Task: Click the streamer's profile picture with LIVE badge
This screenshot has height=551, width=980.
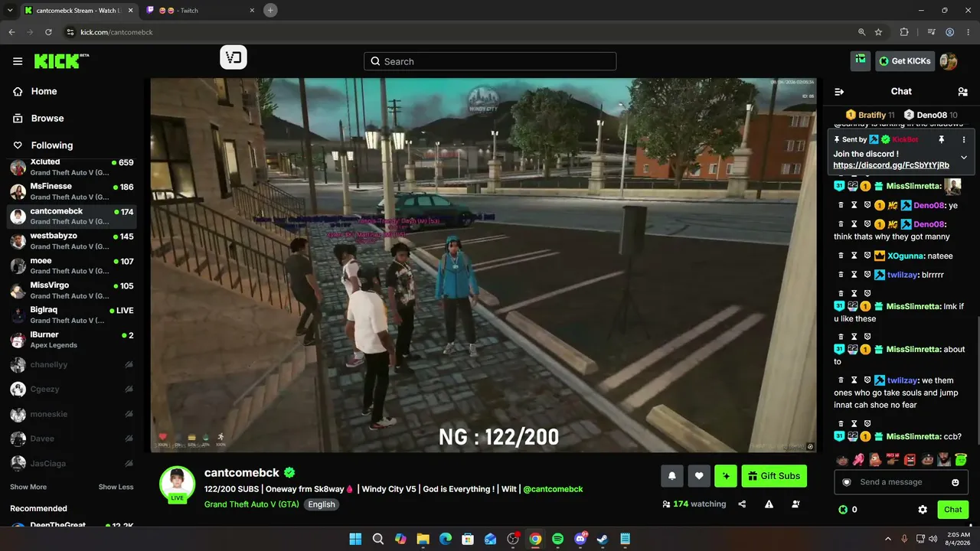Action: click(177, 484)
